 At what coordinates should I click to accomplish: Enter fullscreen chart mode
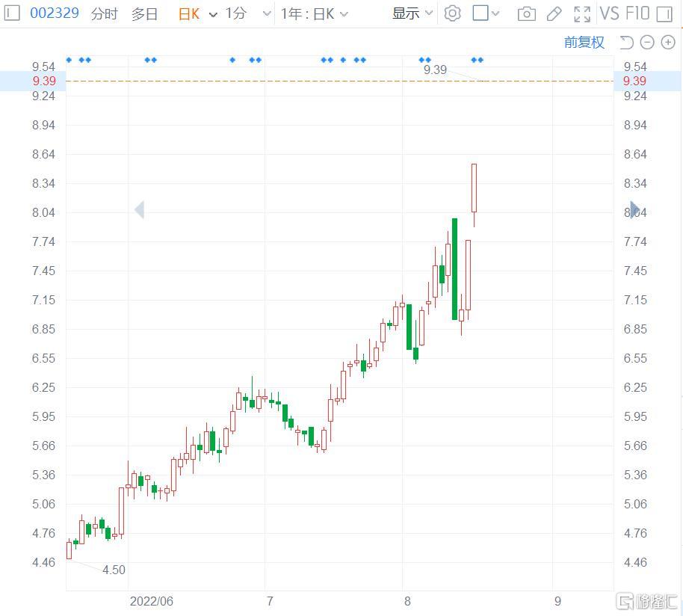click(x=582, y=14)
